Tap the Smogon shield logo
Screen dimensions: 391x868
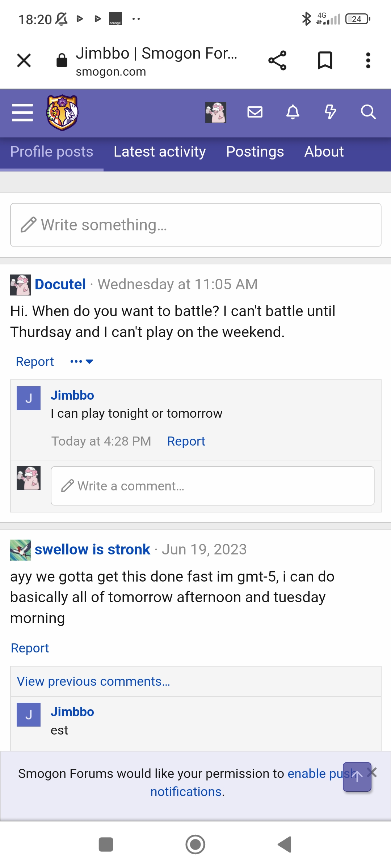point(62,112)
